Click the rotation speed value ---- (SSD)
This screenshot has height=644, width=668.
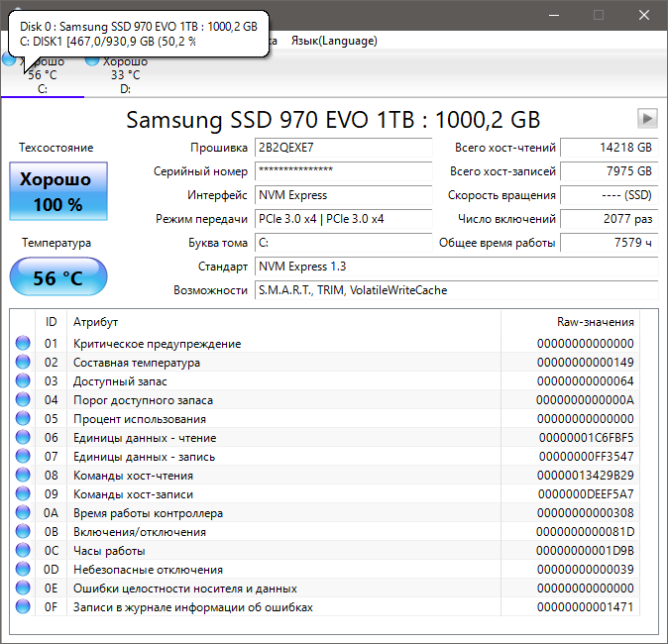click(610, 195)
